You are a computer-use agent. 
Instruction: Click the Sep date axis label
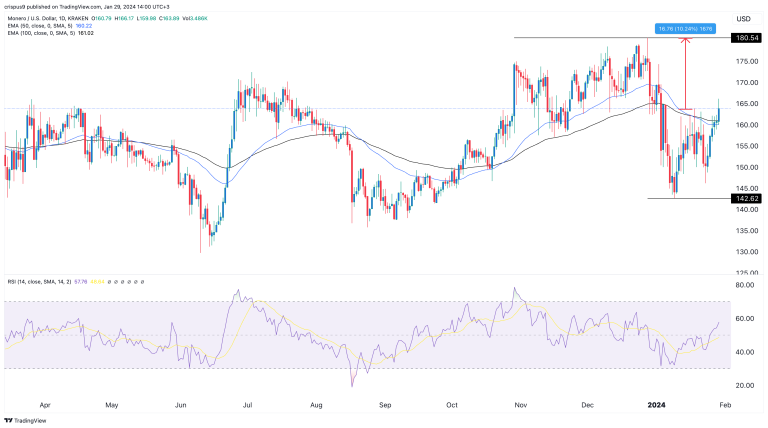[385, 405]
